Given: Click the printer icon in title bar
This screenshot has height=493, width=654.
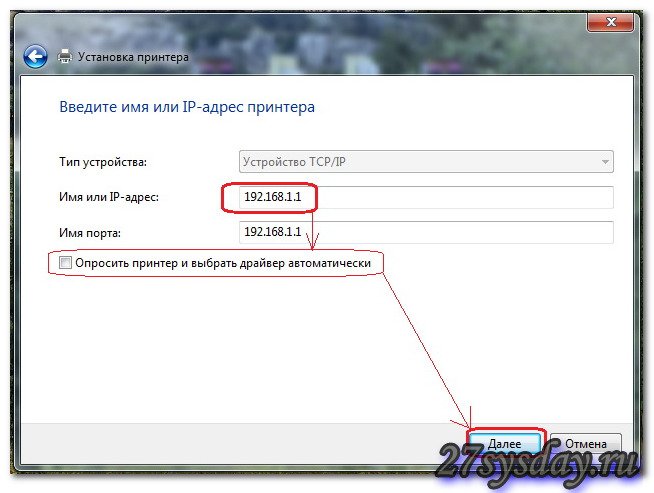Looking at the screenshot, I should click(66, 57).
